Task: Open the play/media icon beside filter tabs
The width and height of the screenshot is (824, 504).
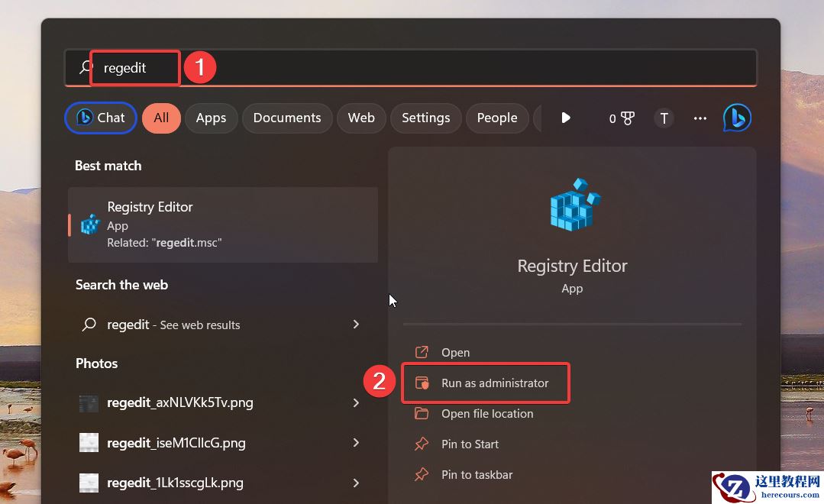Action: [x=564, y=118]
